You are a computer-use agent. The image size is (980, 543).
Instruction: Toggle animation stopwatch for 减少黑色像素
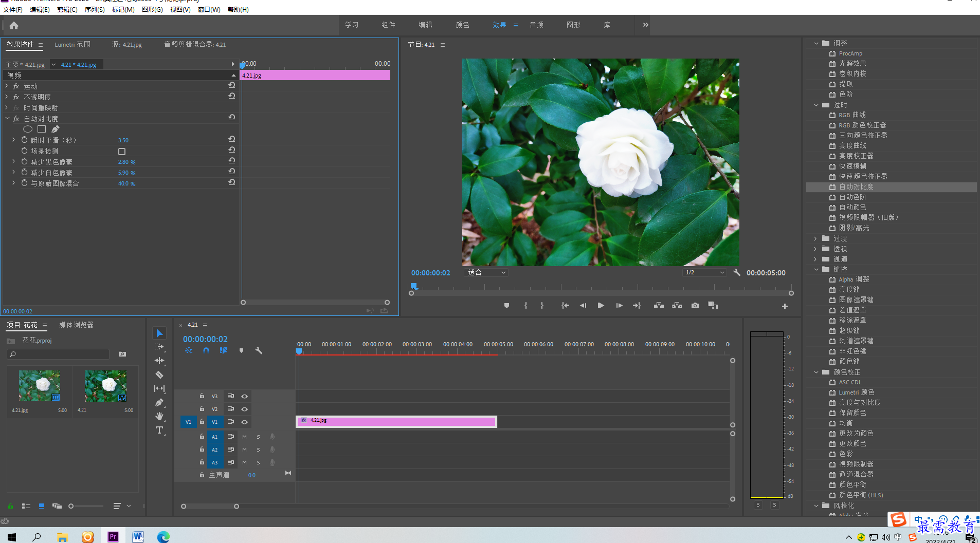24,161
